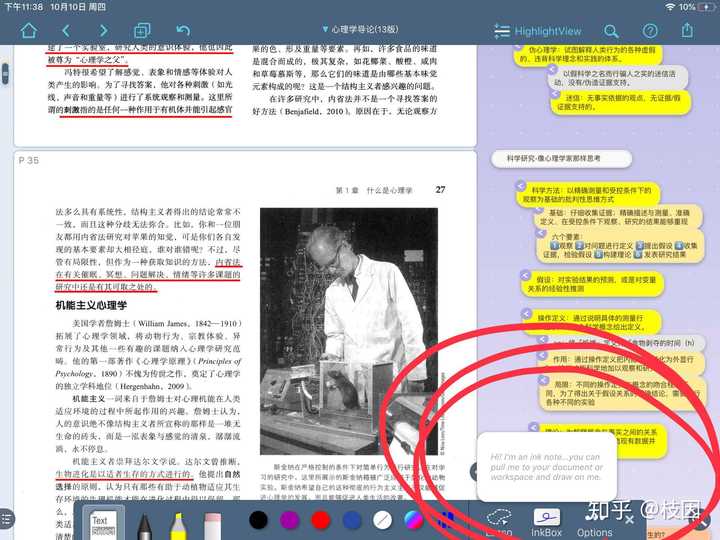Select the 作用 beige note text
Screen dimensions: 720x540
623,364
